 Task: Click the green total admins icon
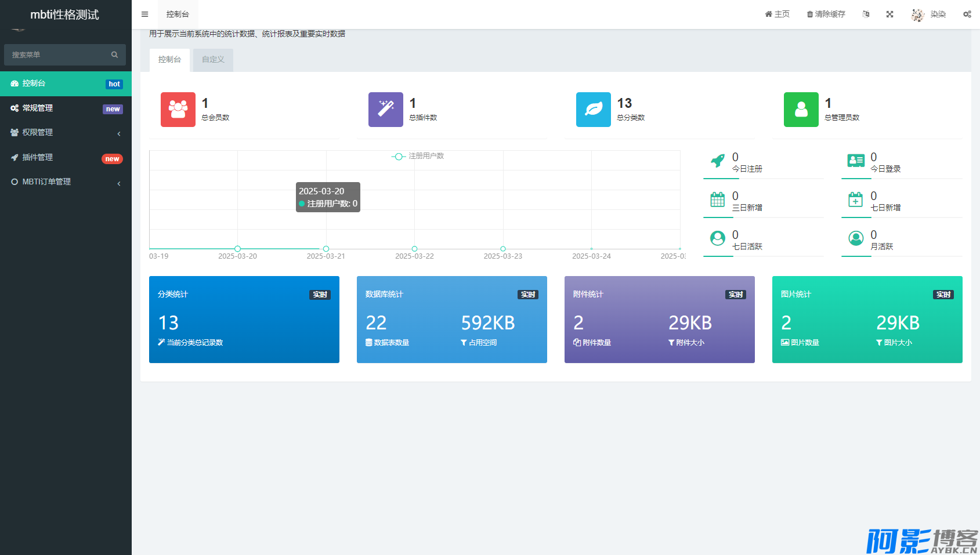coord(801,110)
